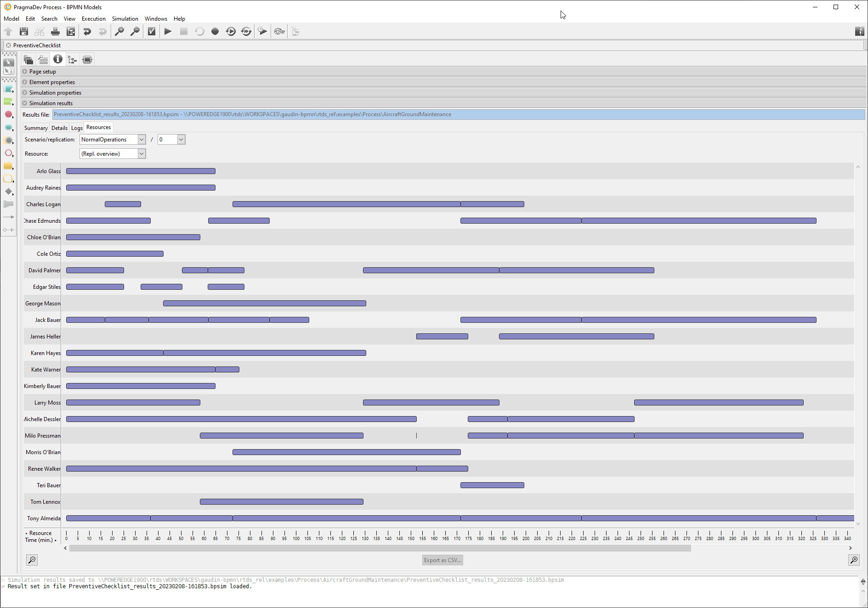The image size is (868, 608).
Task: Open the Simulation menu
Action: [x=125, y=19]
